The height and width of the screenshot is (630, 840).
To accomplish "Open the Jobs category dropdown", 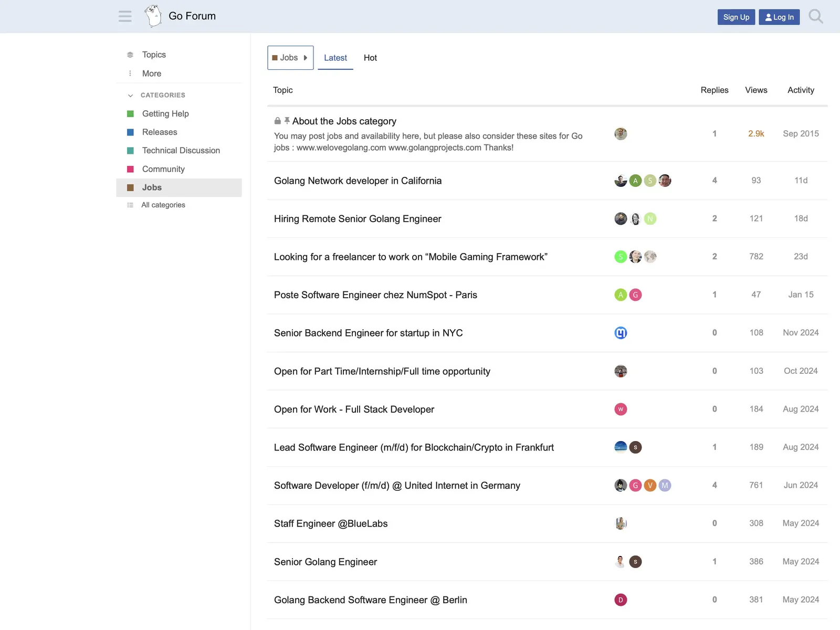I will coord(290,58).
